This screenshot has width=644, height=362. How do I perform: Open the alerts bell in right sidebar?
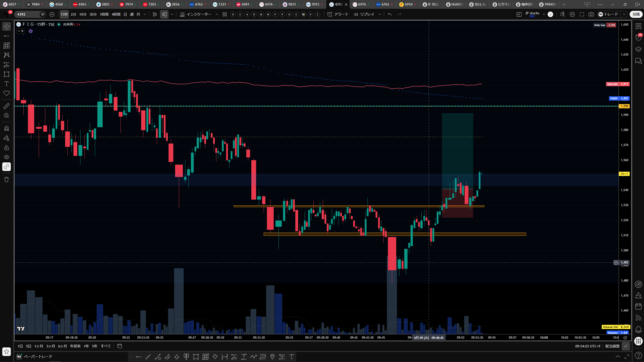[x=638, y=329]
